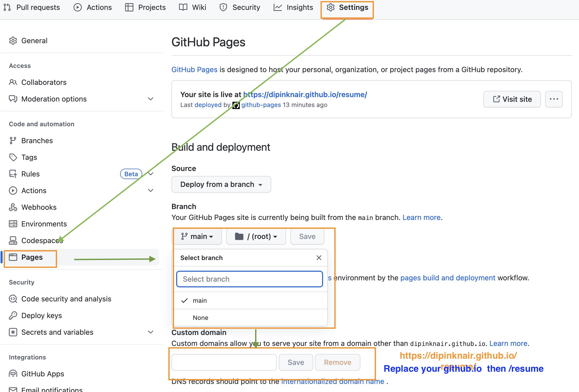Open the github-pages user link
The width and height of the screenshot is (579, 392).
[261, 105]
